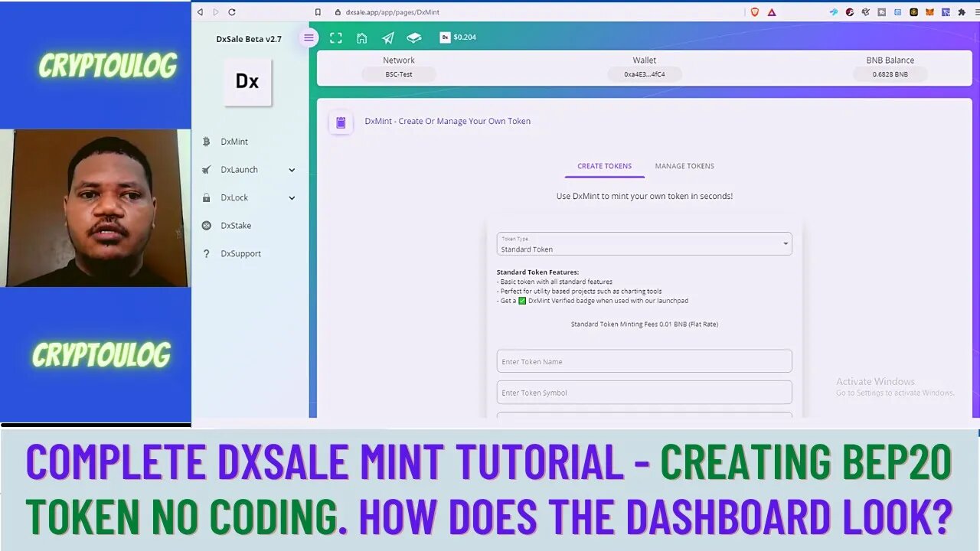
Task: Click the DxLaunch rocket sidebar icon
Action: (206, 170)
